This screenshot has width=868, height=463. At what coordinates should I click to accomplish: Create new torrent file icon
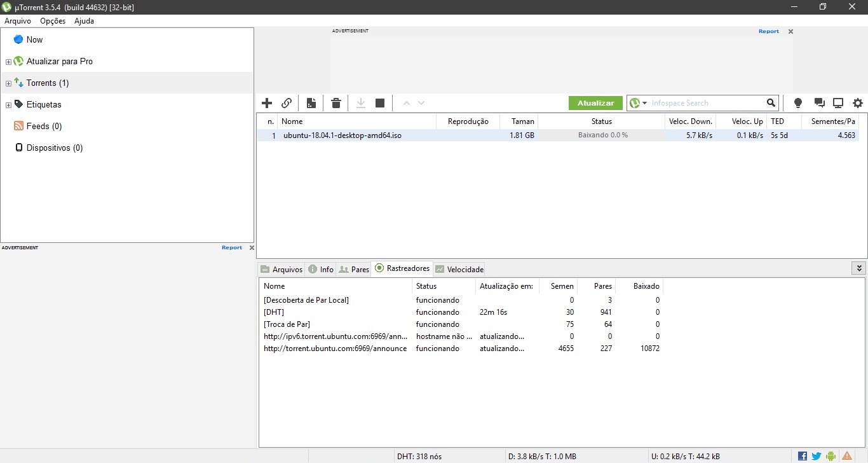coord(311,103)
